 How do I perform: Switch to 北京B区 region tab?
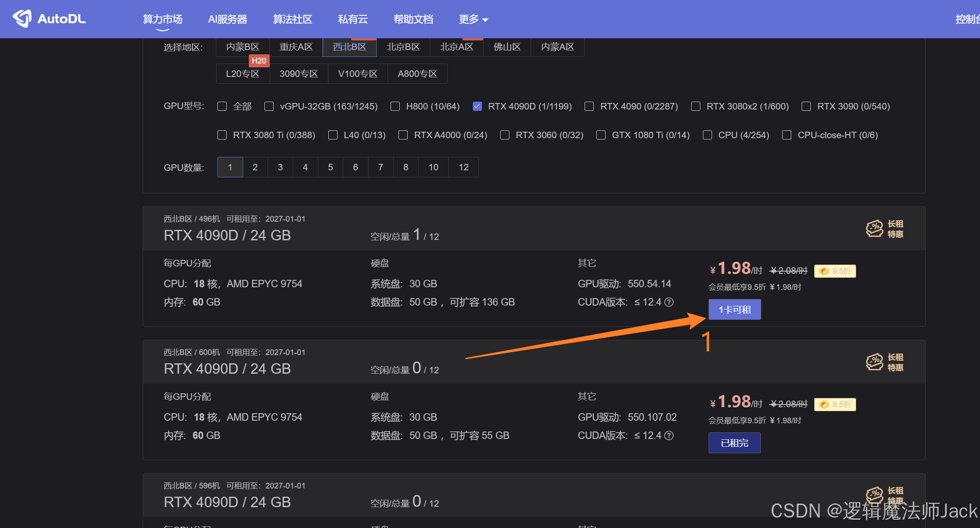point(403,47)
